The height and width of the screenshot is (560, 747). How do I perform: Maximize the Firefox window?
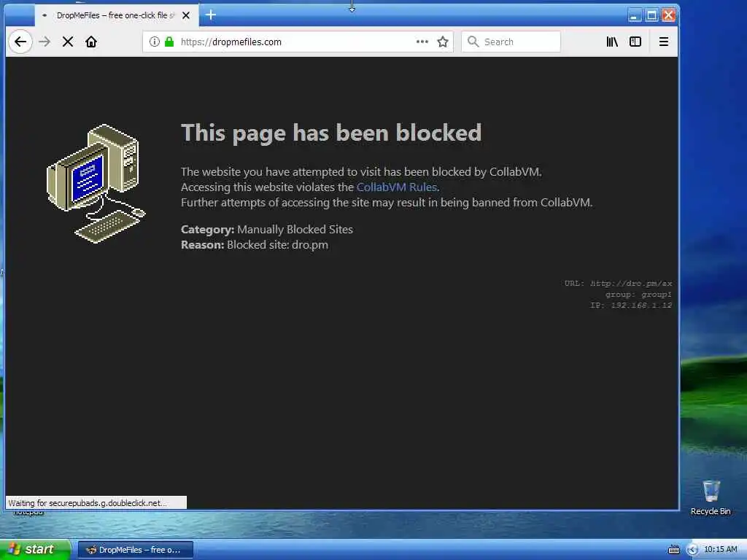tap(651, 15)
